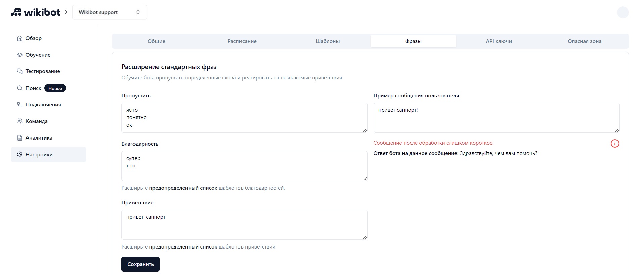
Task: Open the Аналитика document icon
Action: coord(20,138)
